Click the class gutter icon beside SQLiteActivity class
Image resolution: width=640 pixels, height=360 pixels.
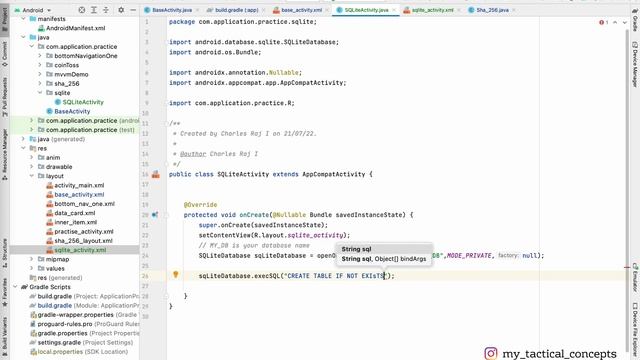pos(156,175)
